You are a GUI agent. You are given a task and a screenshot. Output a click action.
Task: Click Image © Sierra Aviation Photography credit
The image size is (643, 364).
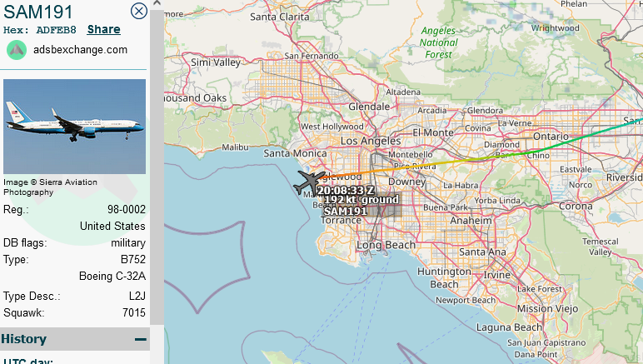pyautogui.click(x=51, y=187)
